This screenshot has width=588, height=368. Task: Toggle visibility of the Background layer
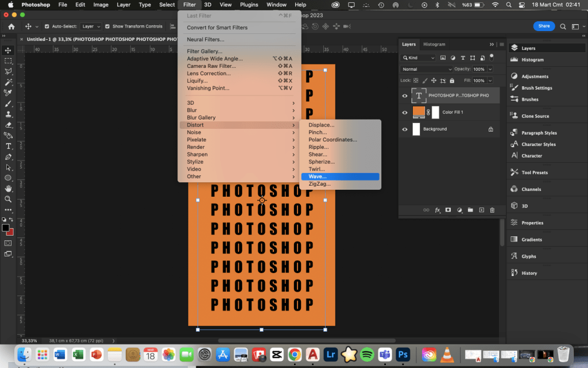[x=405, y=129]
